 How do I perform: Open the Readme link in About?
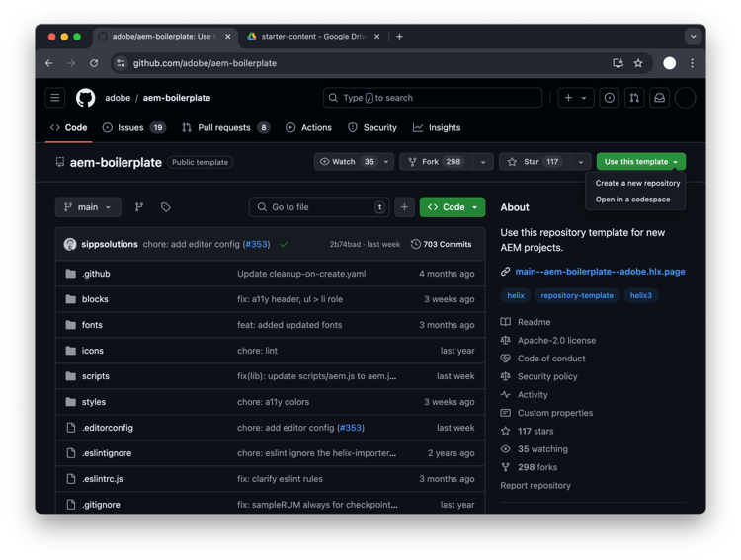coord(534,322)
